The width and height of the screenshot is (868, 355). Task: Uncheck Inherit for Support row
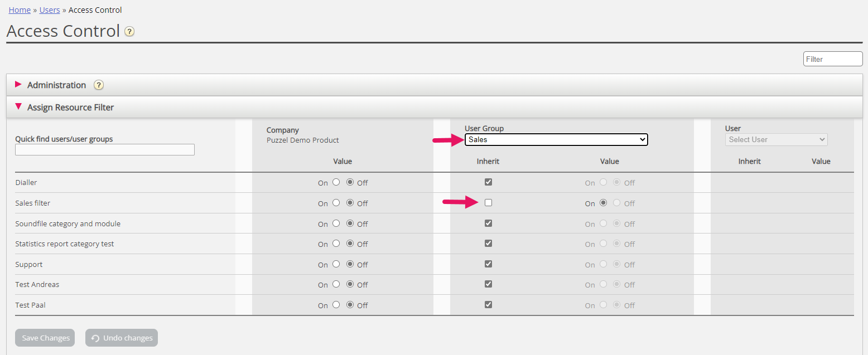click(488, 264)
